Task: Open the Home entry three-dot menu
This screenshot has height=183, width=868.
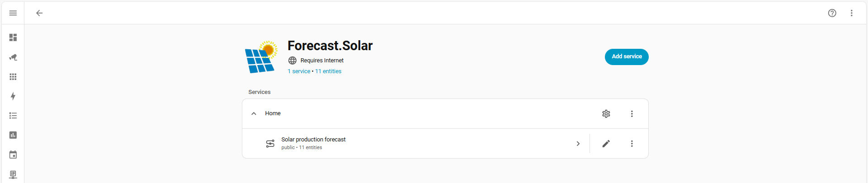Action: click(632, 114)
